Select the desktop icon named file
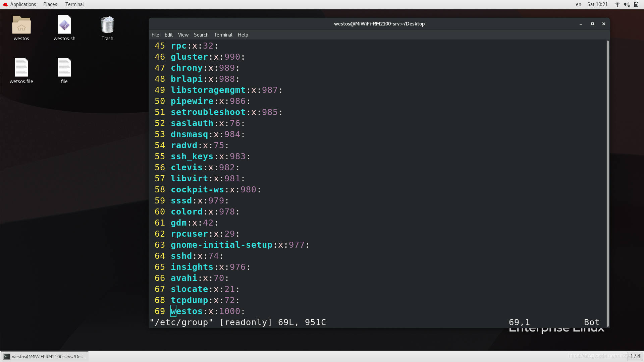 [x=64, y=67]
